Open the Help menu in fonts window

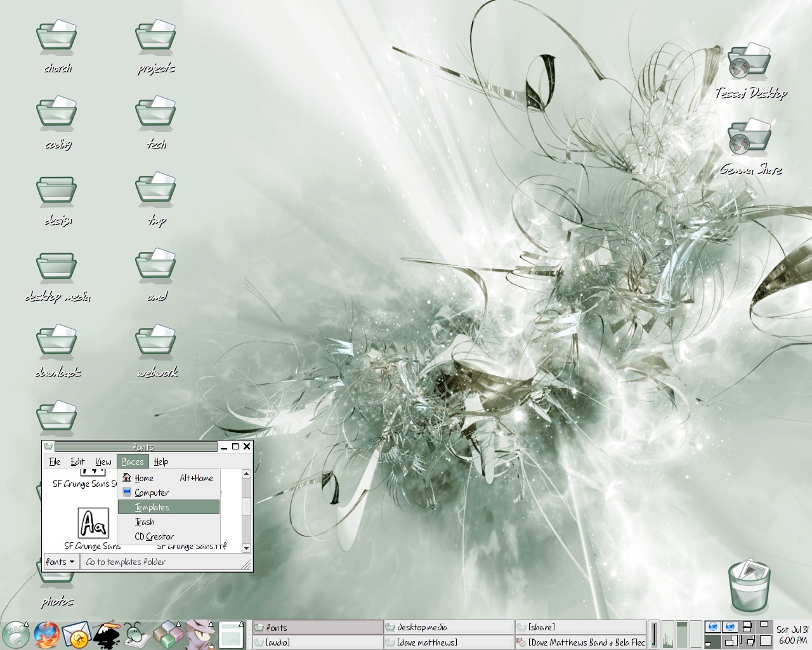click(x=161, y=461)
